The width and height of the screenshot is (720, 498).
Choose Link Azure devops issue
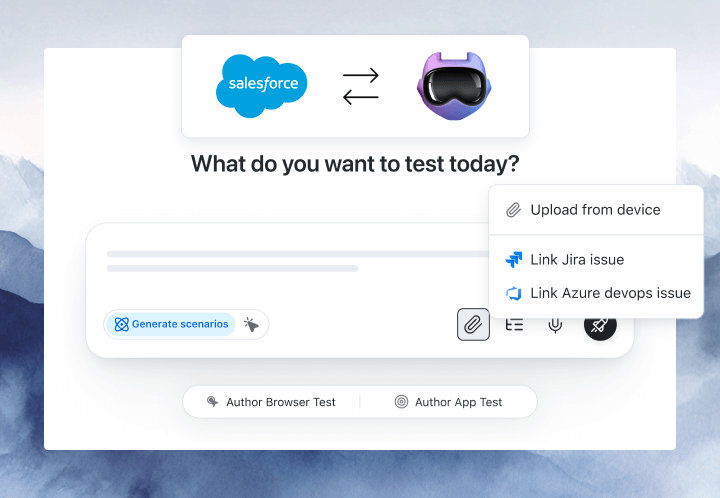coord(596,293)
